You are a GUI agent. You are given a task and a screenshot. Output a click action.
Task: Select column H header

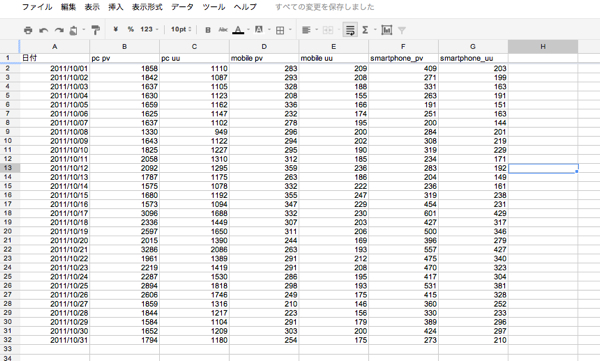click(543, 46)
